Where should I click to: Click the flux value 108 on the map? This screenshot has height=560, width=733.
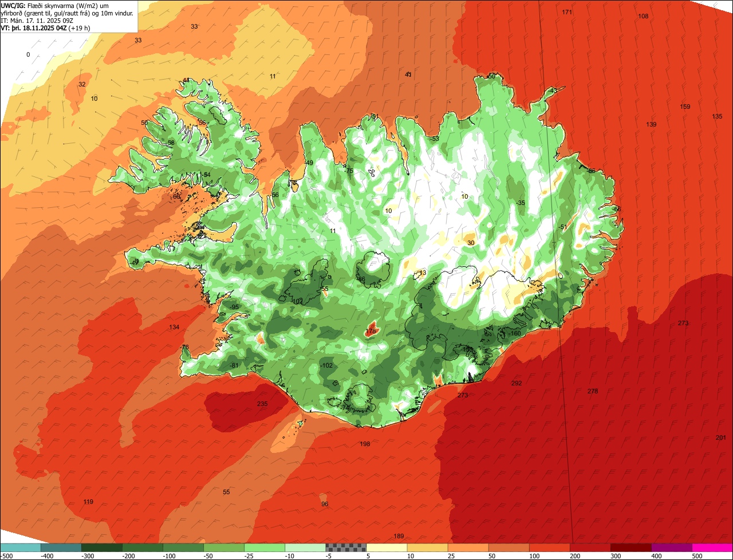(x=643, y=16)
